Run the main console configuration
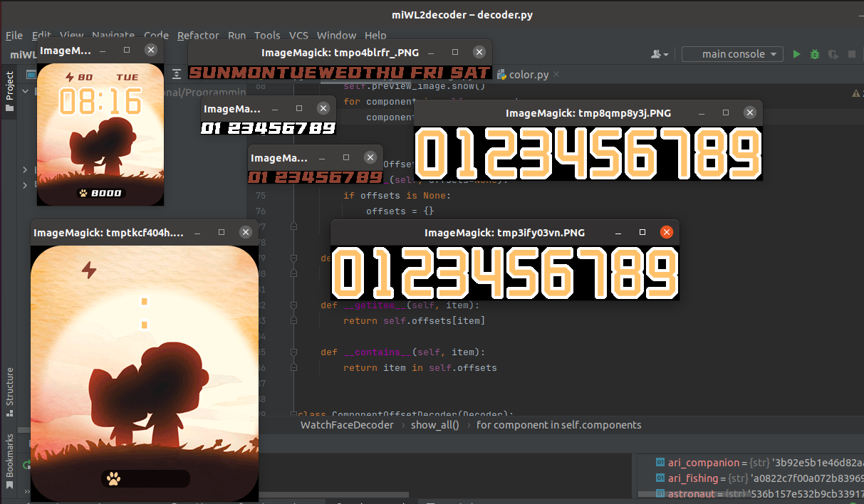864x504 pixels. tap(796, 54)
